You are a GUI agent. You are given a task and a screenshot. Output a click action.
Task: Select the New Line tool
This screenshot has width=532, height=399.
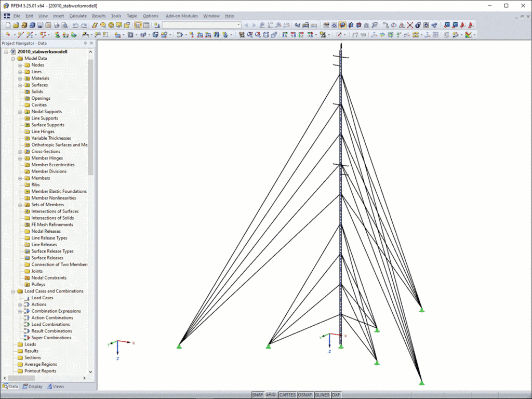(x=20, y=35)
